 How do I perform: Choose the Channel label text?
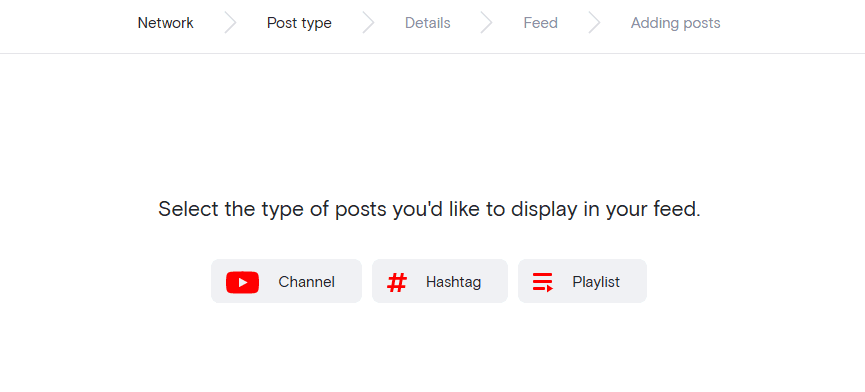click(306, 282)
